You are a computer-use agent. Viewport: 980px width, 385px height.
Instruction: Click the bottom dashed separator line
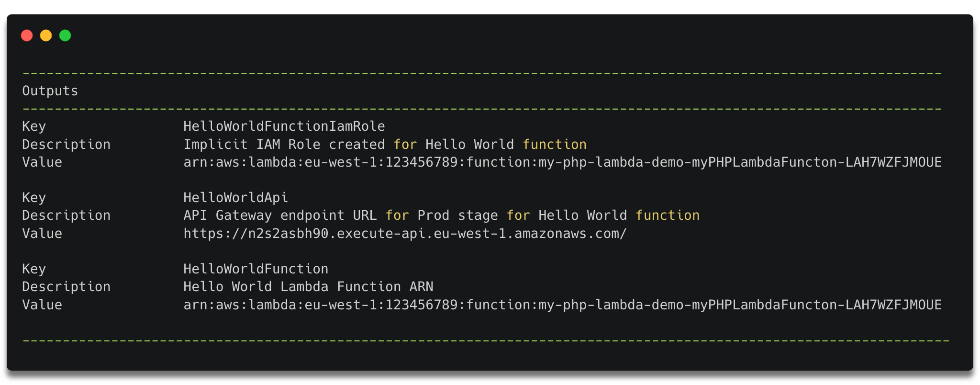click(x=486, y=340)
